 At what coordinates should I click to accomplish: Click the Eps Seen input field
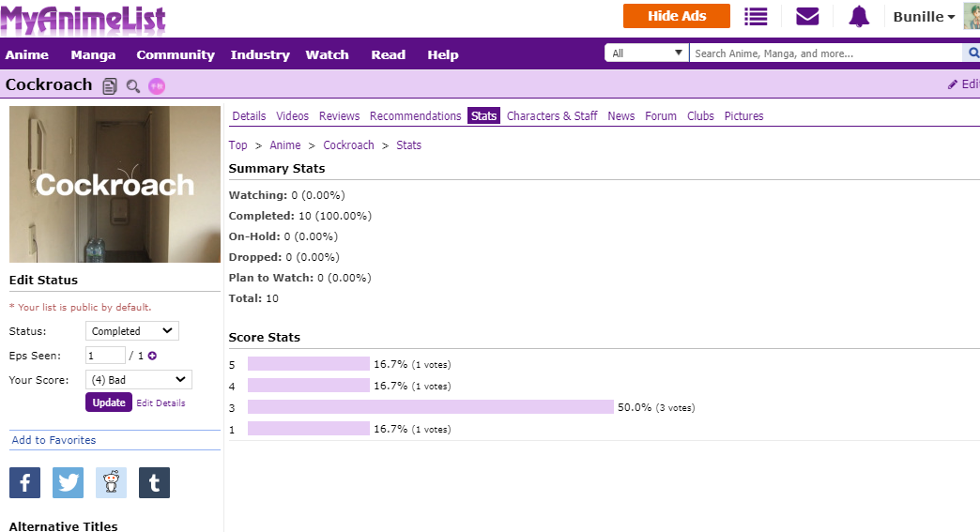coord(105,356)
